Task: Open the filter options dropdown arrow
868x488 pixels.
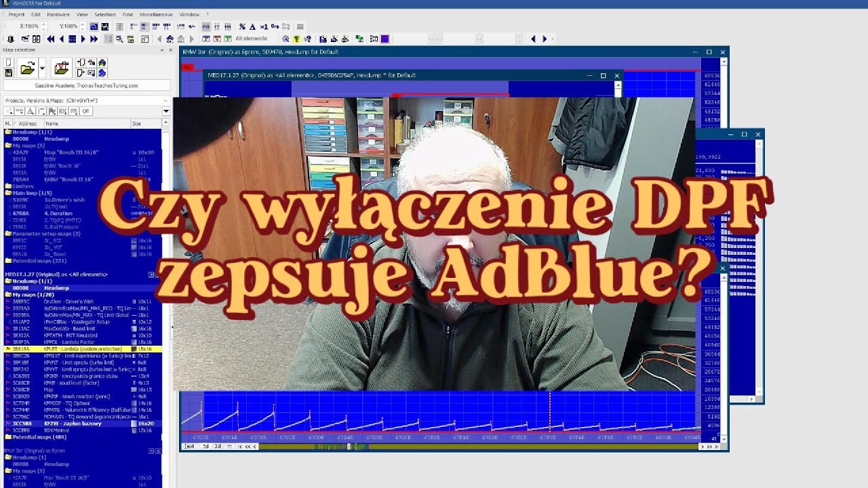Action: click(166, 111)
